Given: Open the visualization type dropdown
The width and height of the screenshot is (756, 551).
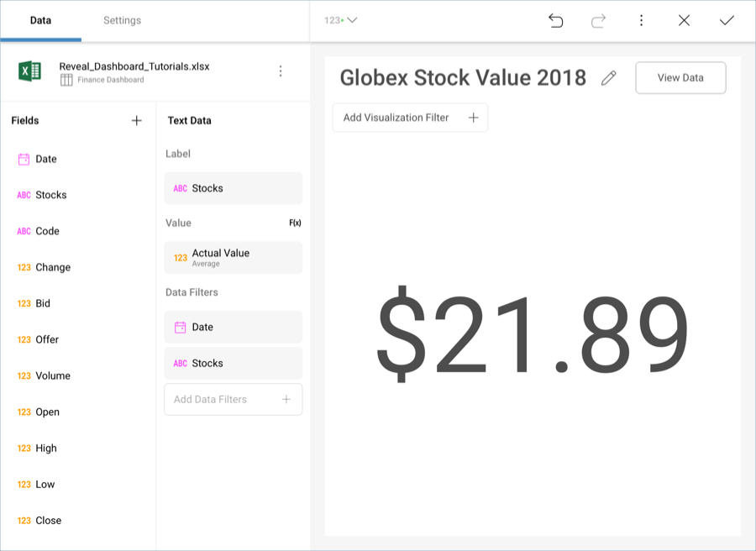Looking at the screenshot, I should point(340,20).
